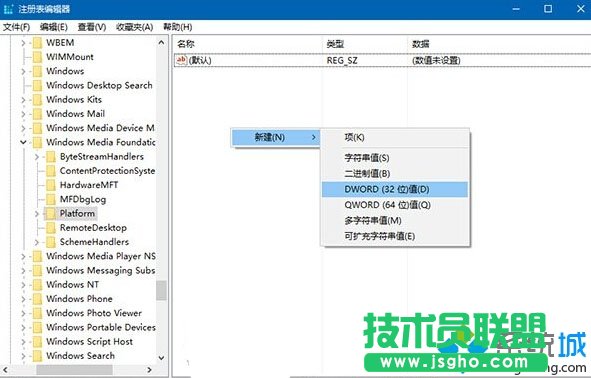Expand the Platform node arrow
The height and width of the screenshot is (378, 591).
click(37, 214)
